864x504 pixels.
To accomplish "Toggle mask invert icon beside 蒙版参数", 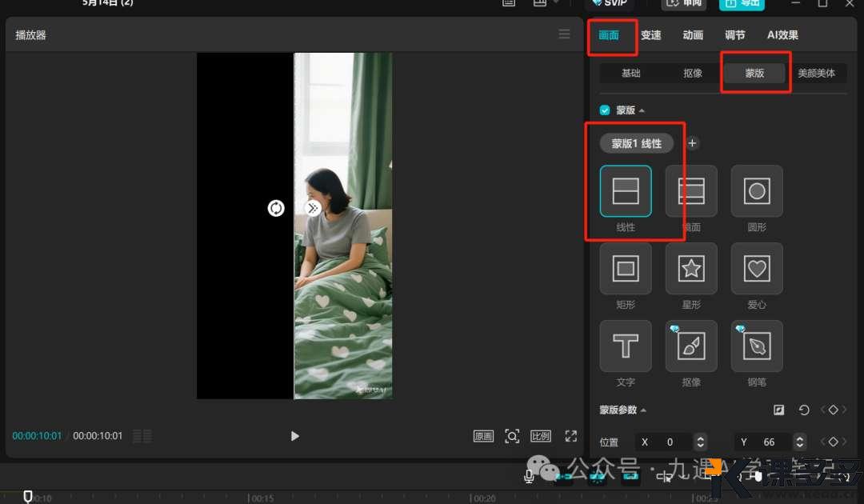I will 779,410.
